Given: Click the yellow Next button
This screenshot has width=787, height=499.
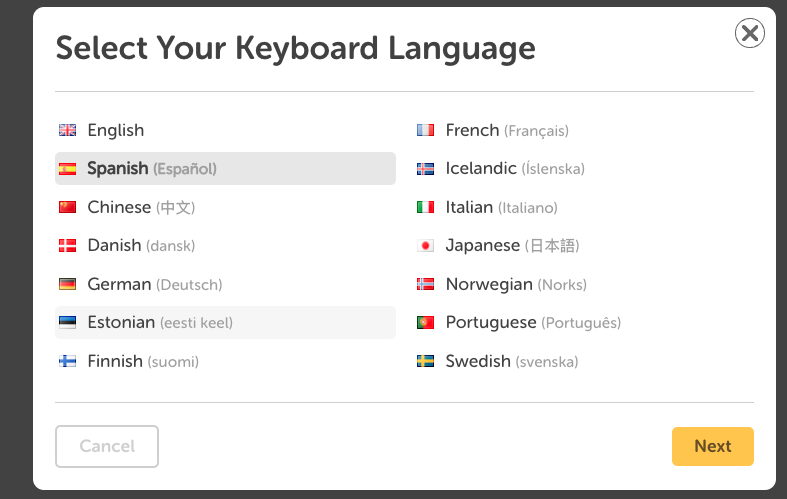Looking at the screenshot, I should coord(713,446).
